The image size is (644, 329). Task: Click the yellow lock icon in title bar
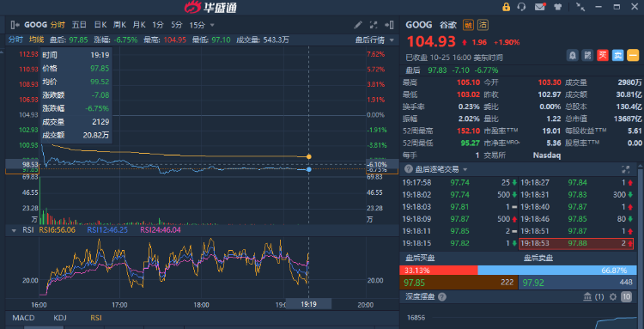[x=506, y=7]
